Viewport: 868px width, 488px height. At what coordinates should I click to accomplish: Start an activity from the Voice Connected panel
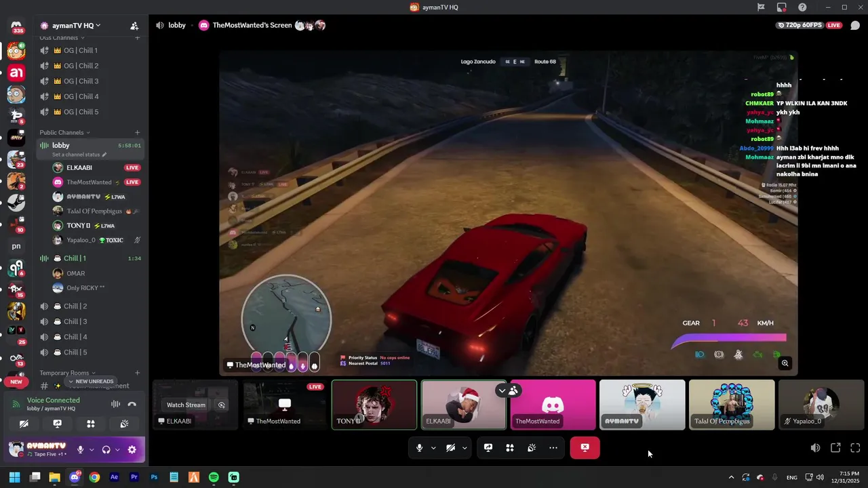[91, 424]
